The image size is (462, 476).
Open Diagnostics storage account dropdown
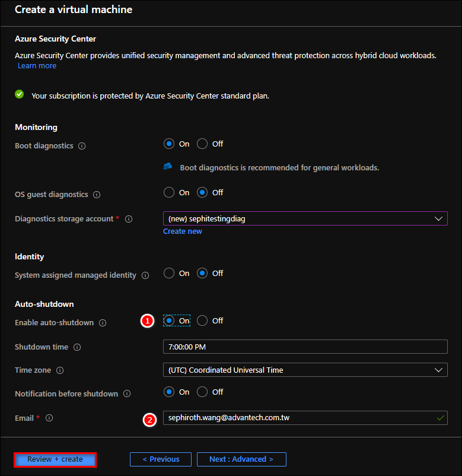tap(305, 218)
